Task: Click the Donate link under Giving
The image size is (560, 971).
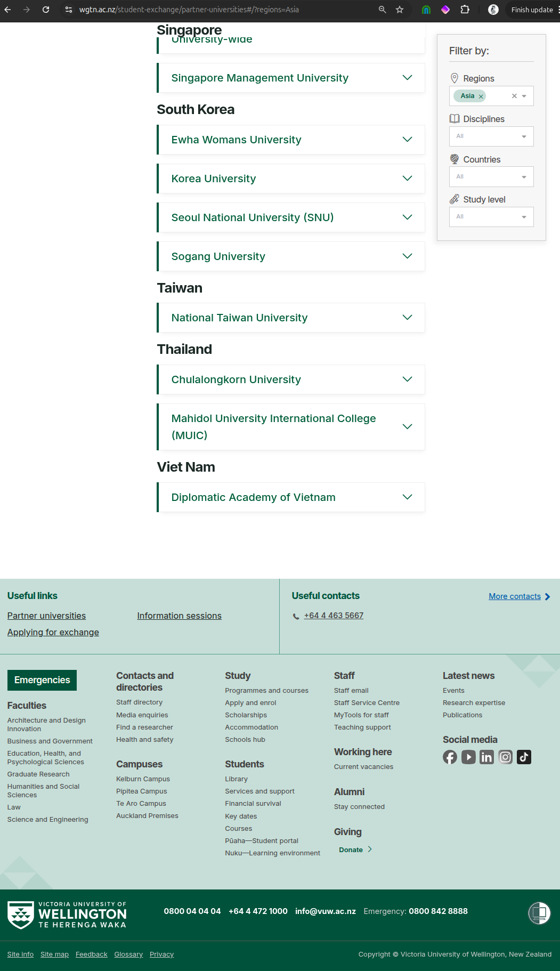Action: pyautogui.click(x=355, y=849)
